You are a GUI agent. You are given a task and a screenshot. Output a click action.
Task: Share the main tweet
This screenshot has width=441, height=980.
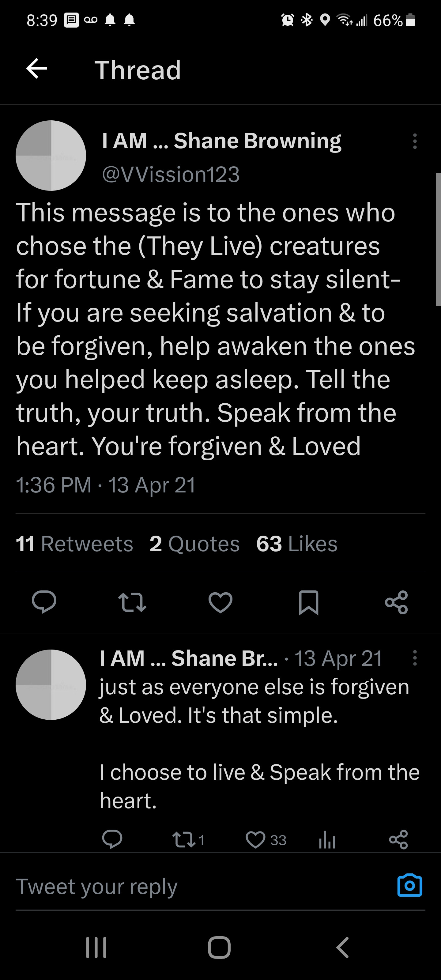coord(397,602)
